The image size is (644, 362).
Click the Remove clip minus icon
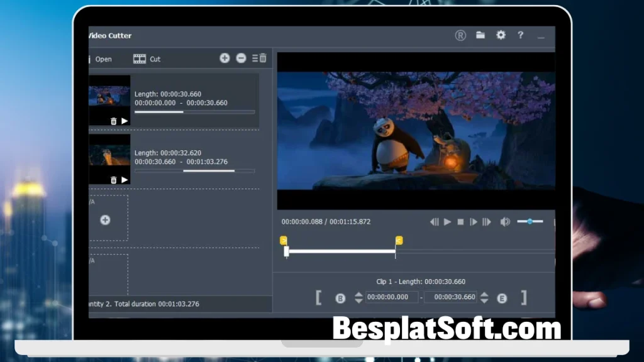click(x=241, y=58)
